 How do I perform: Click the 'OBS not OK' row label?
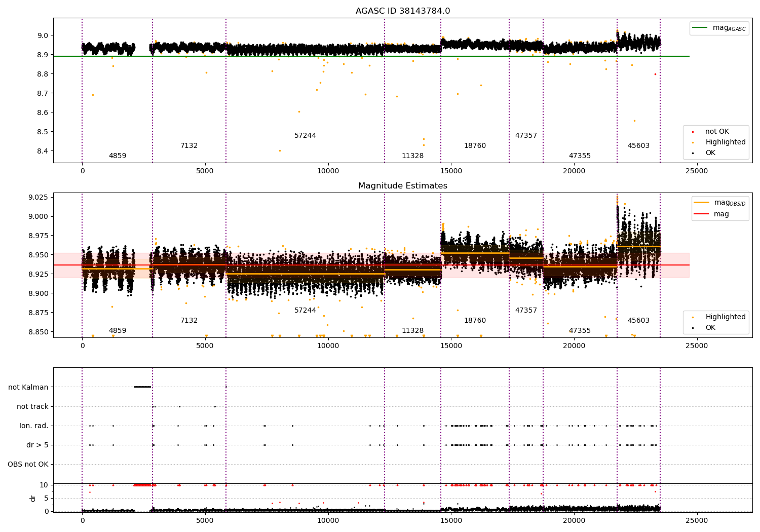(28, 464)
